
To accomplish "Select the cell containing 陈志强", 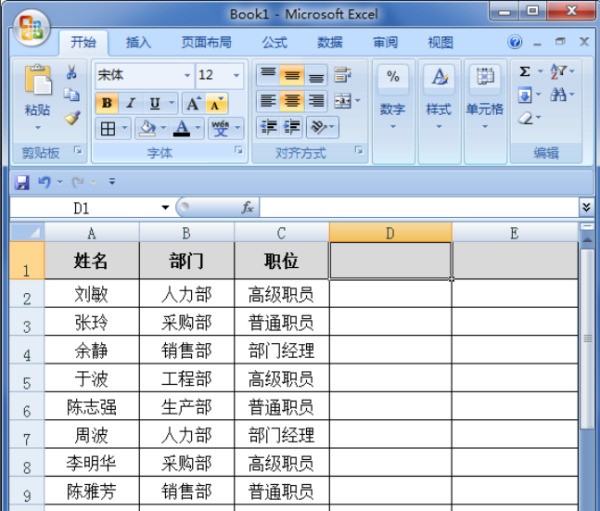I will click(x=91, y=407).
